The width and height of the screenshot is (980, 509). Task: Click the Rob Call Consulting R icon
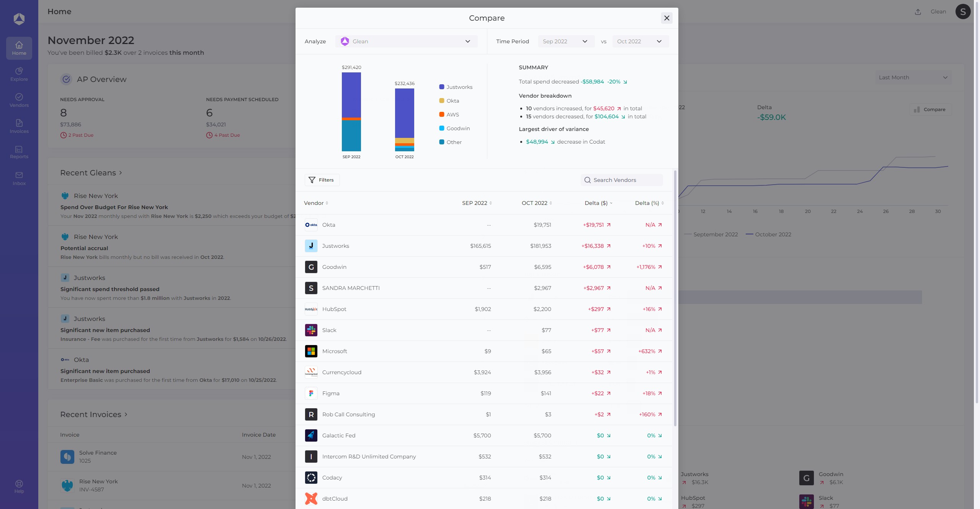coord(311,414)
